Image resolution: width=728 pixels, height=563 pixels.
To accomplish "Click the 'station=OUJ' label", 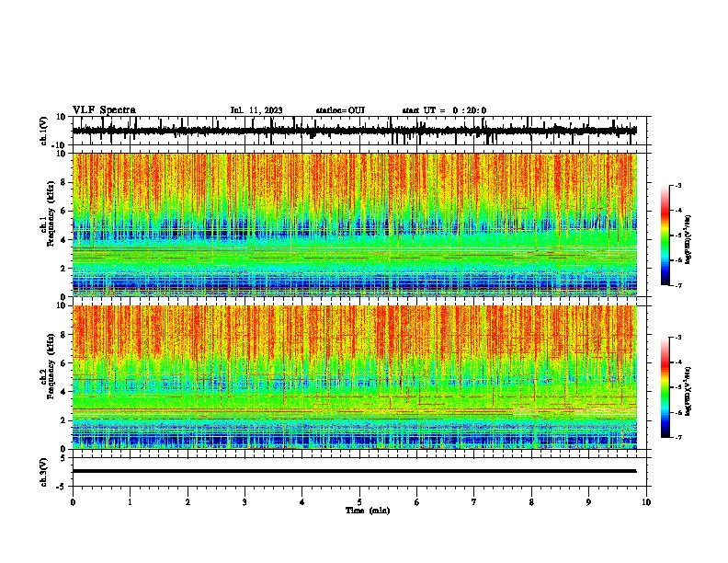I will [x=340, y=110].
